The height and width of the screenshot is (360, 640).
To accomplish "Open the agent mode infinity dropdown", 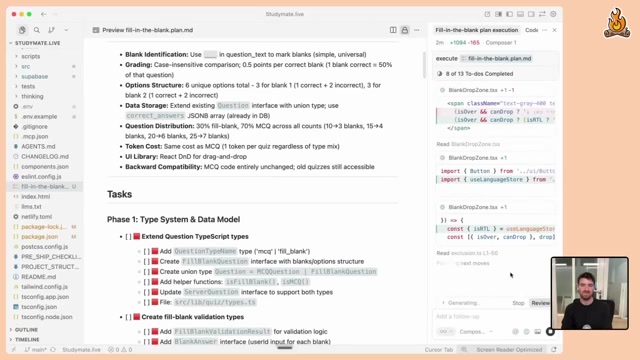I will pyautogui.click(x=445, y=331).
